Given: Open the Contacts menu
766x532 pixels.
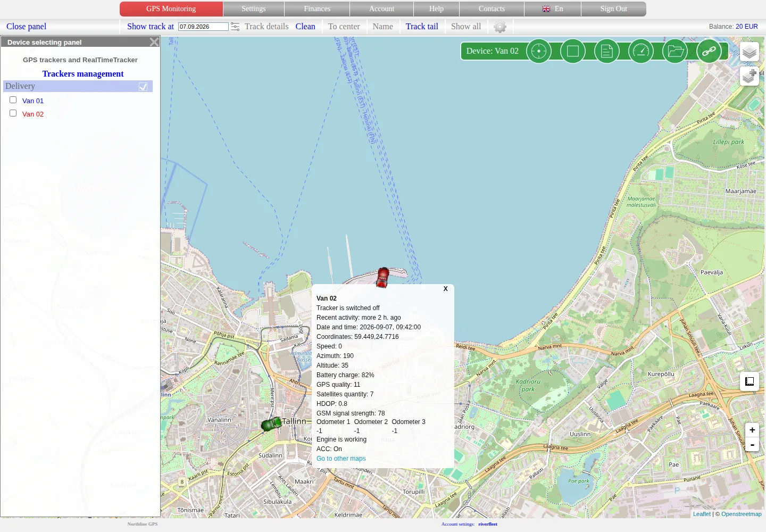Looking at the screenshot, I should point(492,9).
